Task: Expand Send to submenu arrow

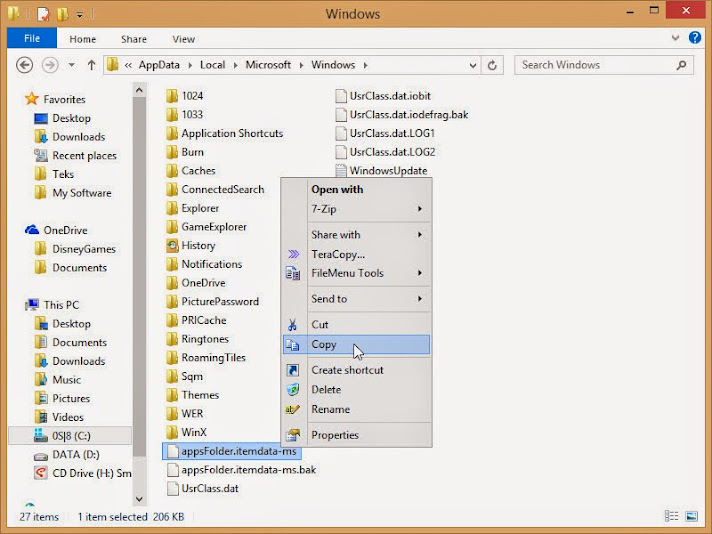Action: click(420, 299)
